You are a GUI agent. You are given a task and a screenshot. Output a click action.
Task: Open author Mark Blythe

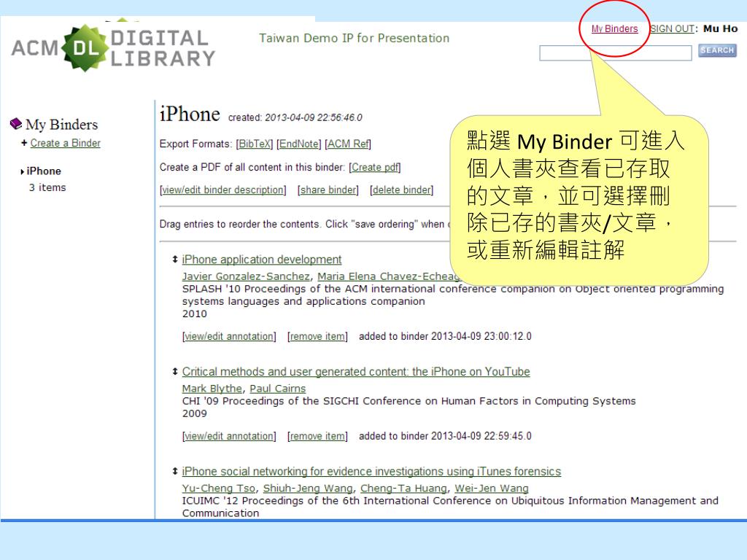(212, 389)
